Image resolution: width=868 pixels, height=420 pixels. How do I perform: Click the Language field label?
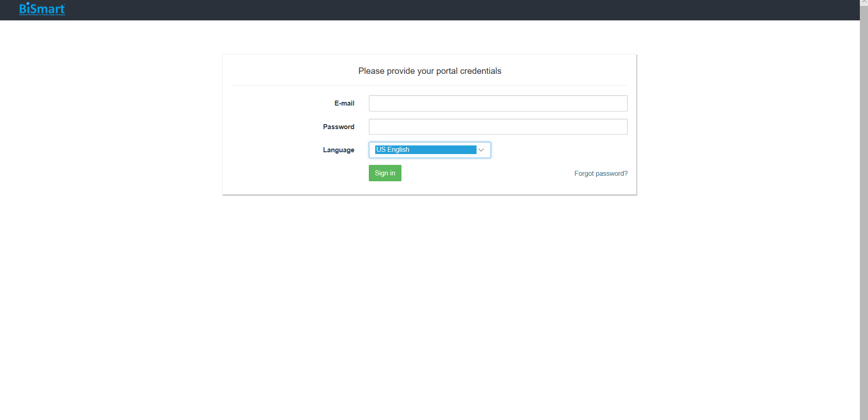[339, 150]
